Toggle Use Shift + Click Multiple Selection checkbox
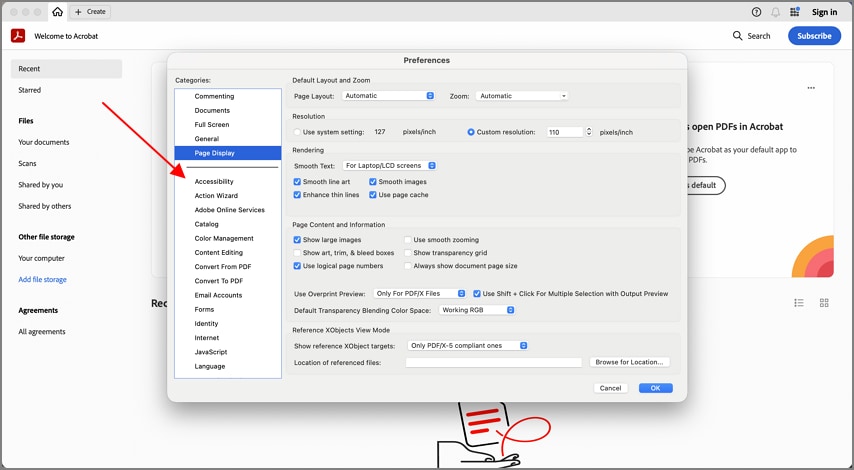854x470 pixels. [x=477, y=294]
